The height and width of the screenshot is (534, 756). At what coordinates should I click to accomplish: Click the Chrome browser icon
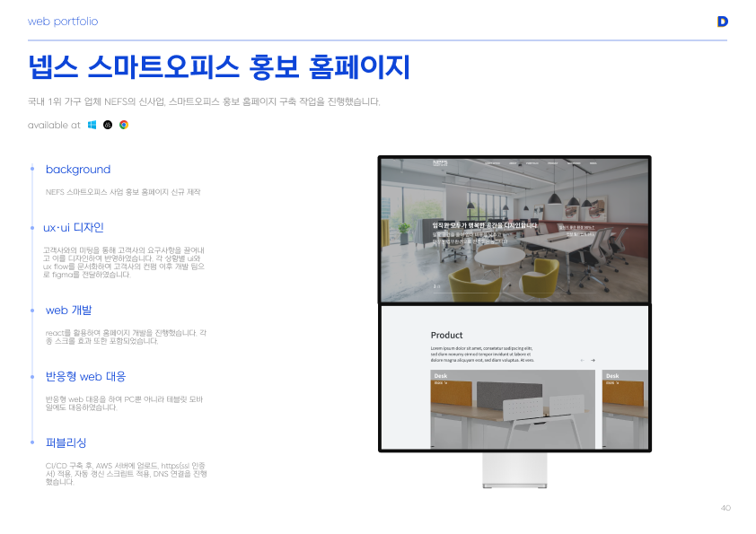pos(124,125)
